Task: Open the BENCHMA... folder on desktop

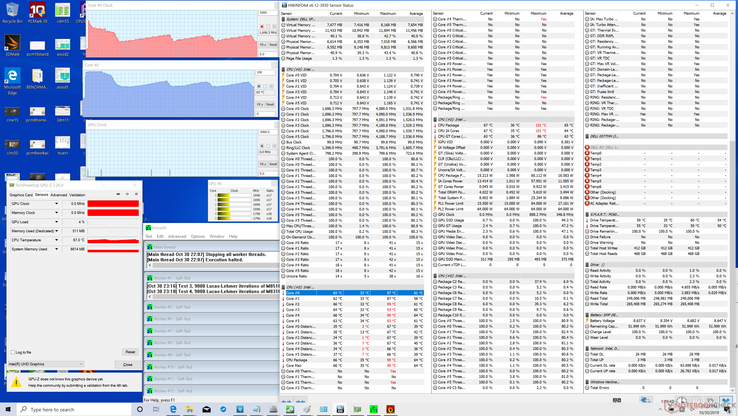Action: coord(37,77)
